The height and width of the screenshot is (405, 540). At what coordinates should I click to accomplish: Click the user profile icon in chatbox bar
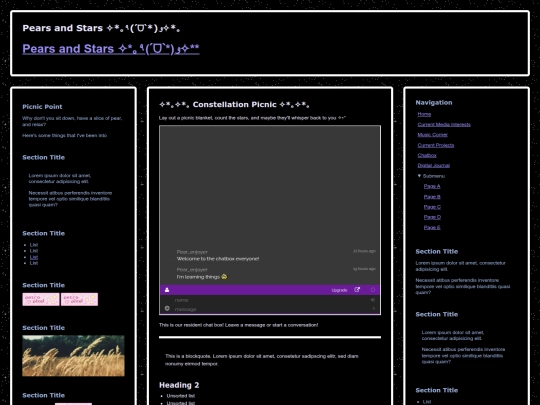coord(167,290)
